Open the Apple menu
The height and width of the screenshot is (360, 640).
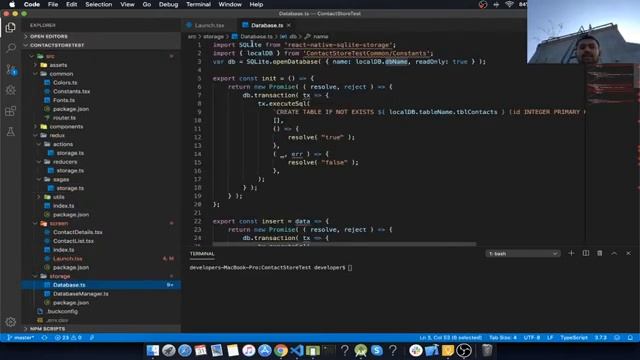coord(12,4)
